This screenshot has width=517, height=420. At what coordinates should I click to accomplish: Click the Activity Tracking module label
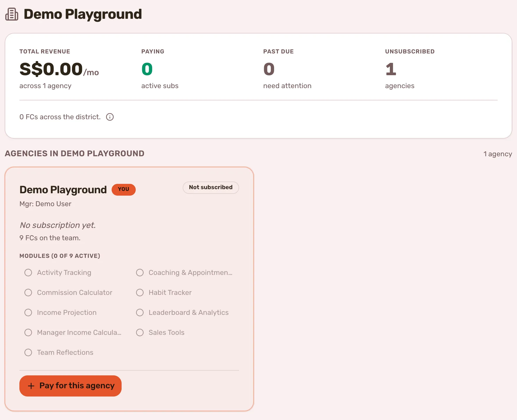tap(64, 273)
